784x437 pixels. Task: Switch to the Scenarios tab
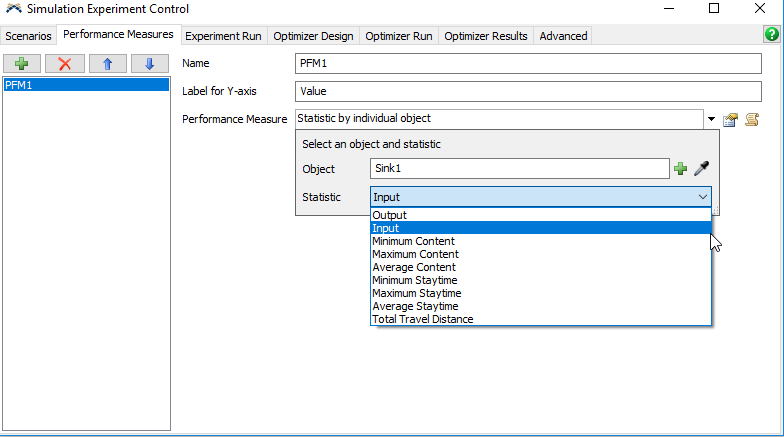[x=28, y=36]
